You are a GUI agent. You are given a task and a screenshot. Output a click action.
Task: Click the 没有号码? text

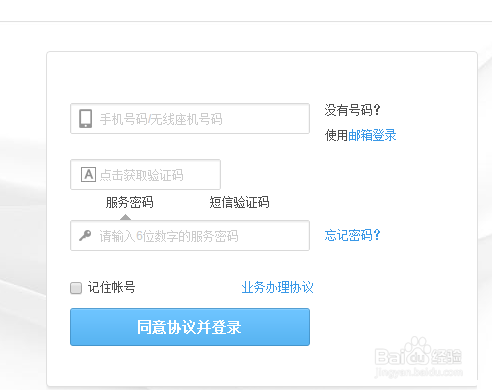(x=352, y=110)
